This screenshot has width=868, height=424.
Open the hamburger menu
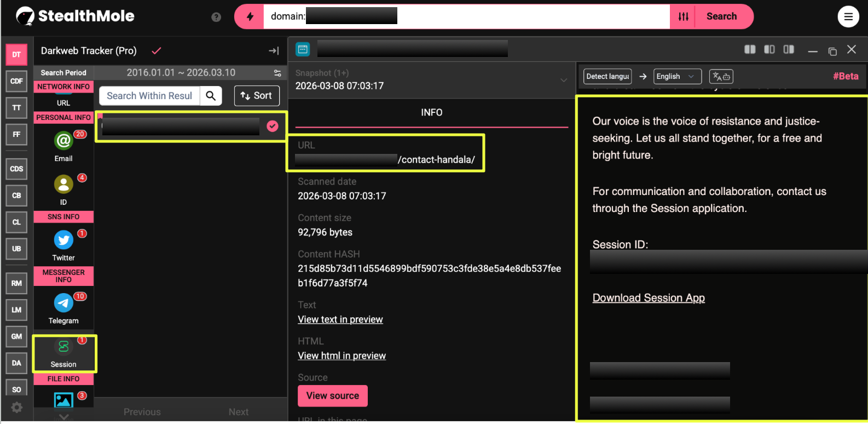tap(848, 16)
